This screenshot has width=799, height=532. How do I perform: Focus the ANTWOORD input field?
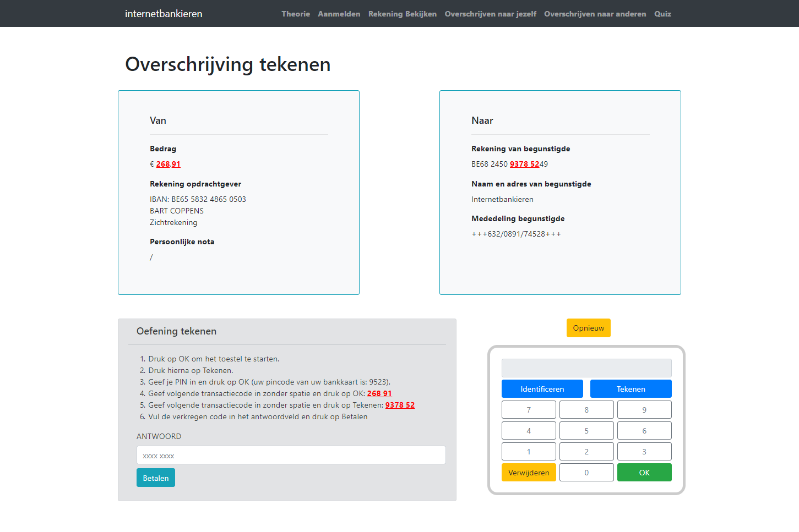291,456
